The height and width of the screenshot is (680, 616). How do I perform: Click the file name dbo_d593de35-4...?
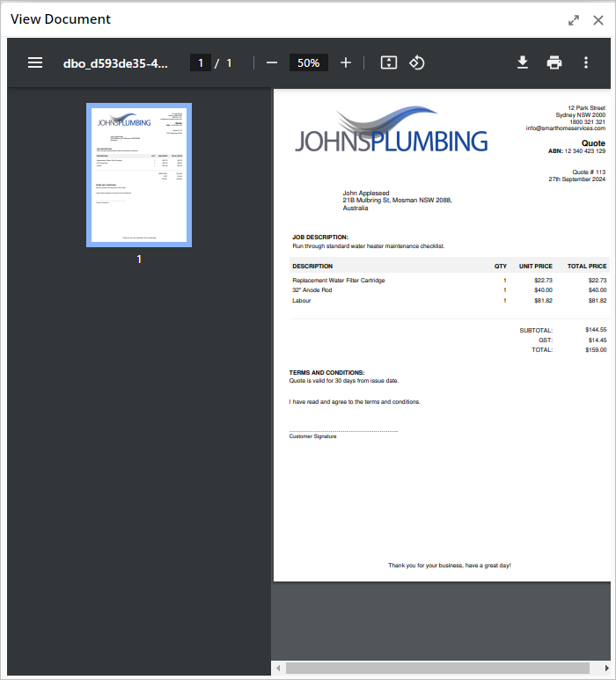point(115,63)
